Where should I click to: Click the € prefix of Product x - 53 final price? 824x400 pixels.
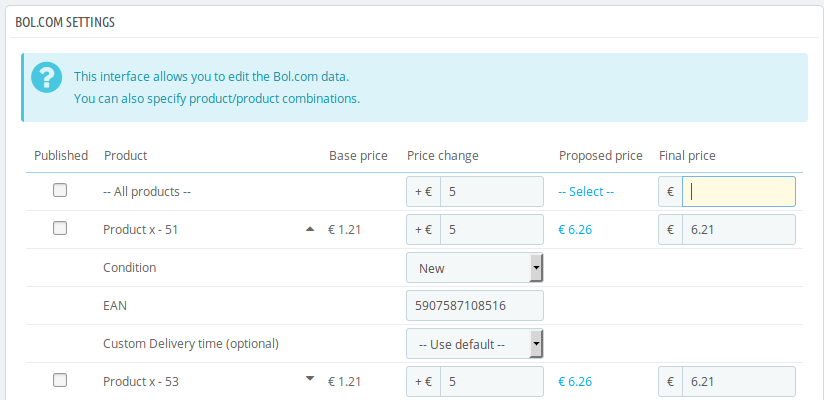point(671,382)
